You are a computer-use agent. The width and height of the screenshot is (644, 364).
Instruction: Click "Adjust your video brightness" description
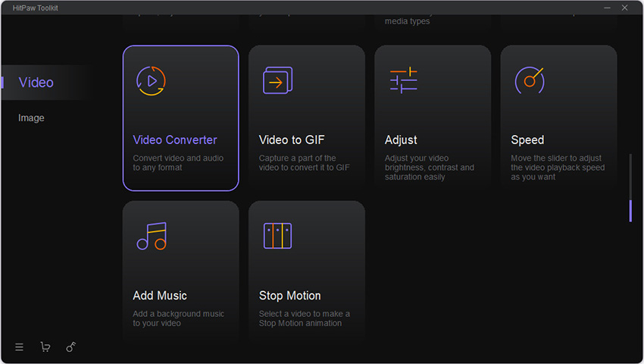(430, 168)
